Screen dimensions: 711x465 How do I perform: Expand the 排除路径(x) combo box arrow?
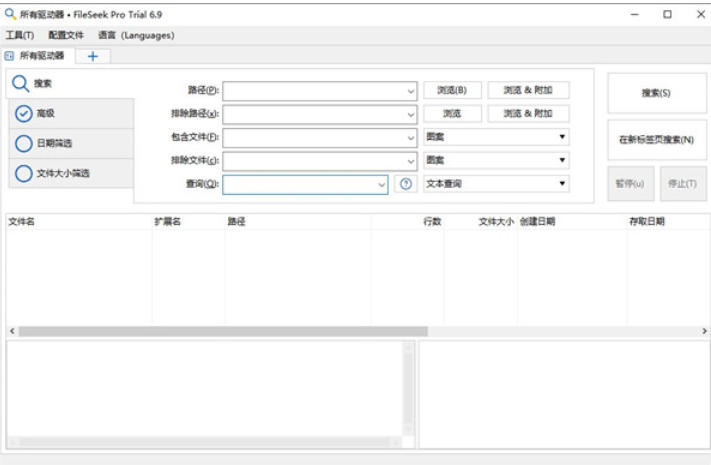[x=410, y=114]
